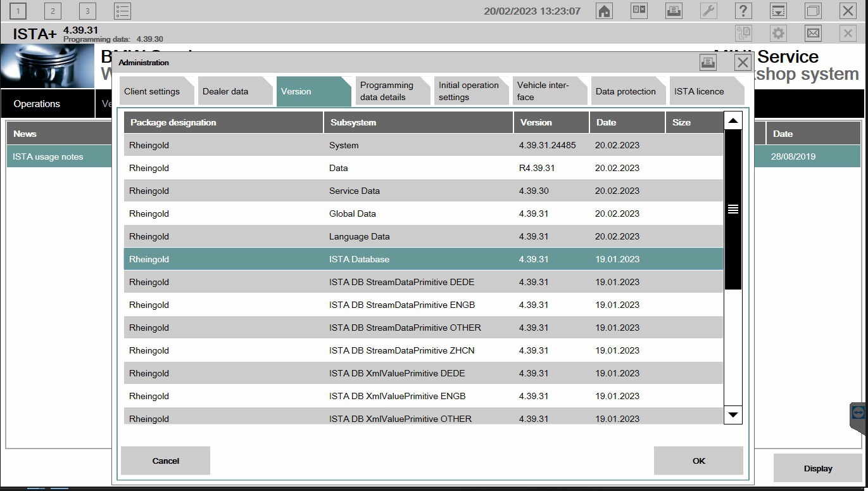This screenshot has width=868, height=491.
Task: Switch to the Client settings tab
Action: point(152,91)
